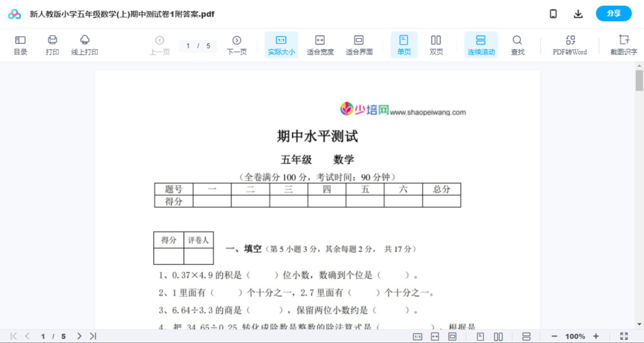This screenshot has height=343, width=644.
Task: Open the 目录 table of contents panel
Action: click(x=20, y=45)
